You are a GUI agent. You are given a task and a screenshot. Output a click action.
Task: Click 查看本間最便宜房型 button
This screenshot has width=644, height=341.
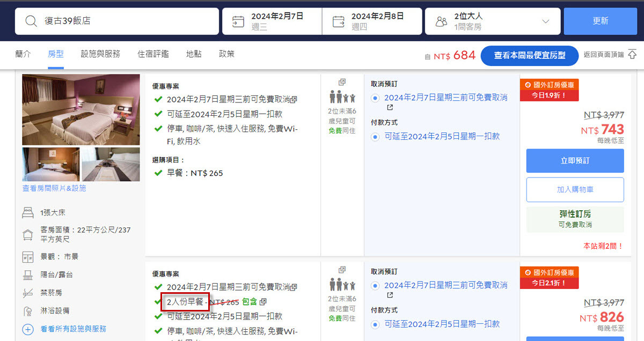530,55
